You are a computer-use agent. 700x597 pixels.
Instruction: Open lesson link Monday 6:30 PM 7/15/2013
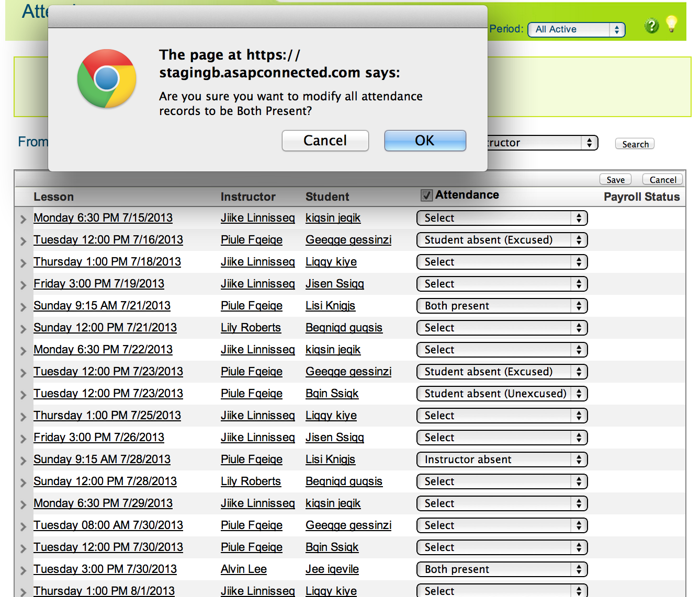point(103,218)
